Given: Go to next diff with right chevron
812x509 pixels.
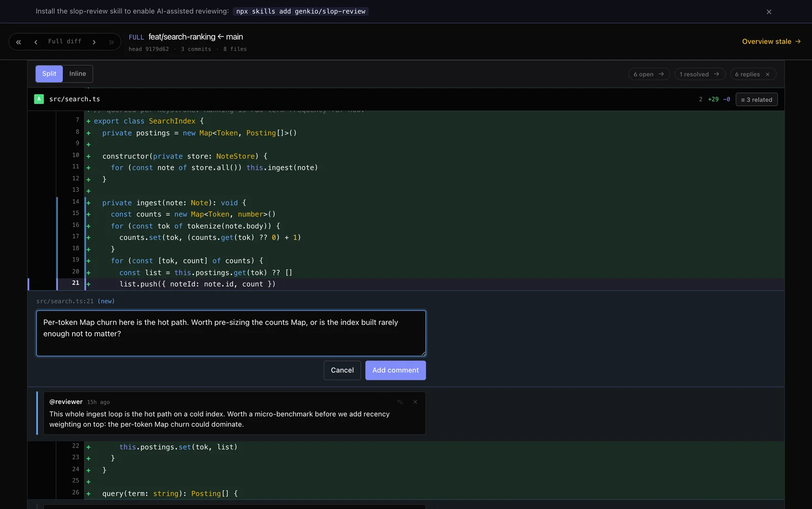Looking at the screenshot, I should pos(94,42).
